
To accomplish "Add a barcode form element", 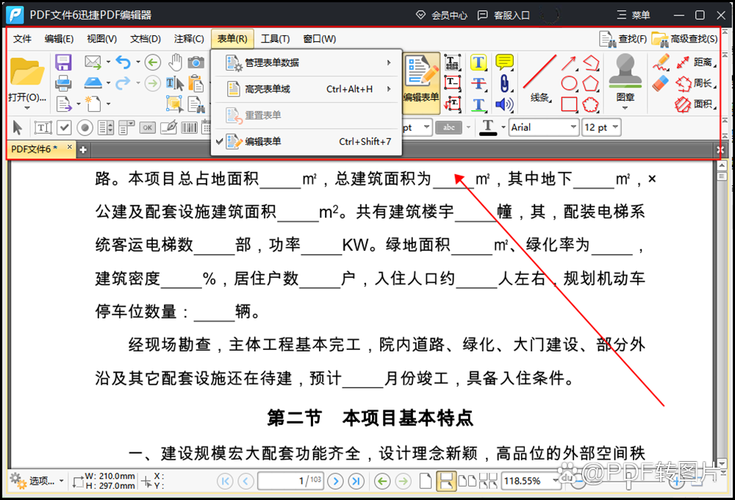I will pos(189,127).
